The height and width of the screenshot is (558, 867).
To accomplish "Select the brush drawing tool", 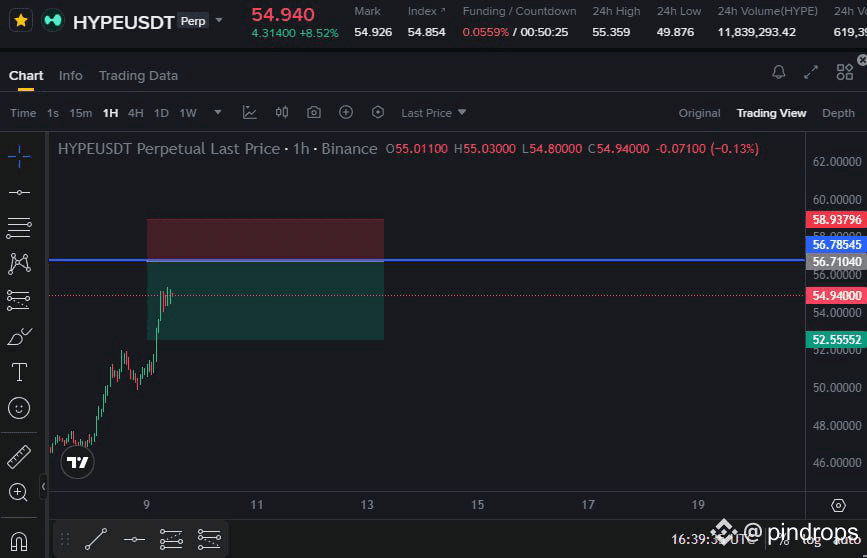I will (x=19, y=336).
